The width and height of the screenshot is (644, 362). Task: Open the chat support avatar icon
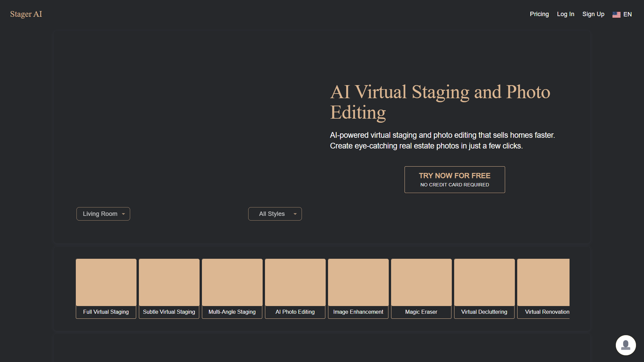click(626, 345)
